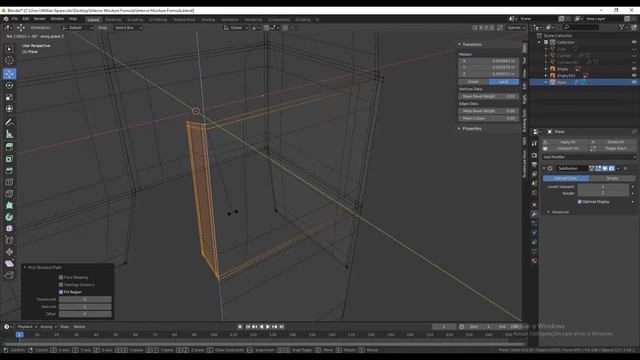This screenshot has height=360, width=640.
Task: Switch to the Modeling workspace tab
Action: (x=113, y=20)
